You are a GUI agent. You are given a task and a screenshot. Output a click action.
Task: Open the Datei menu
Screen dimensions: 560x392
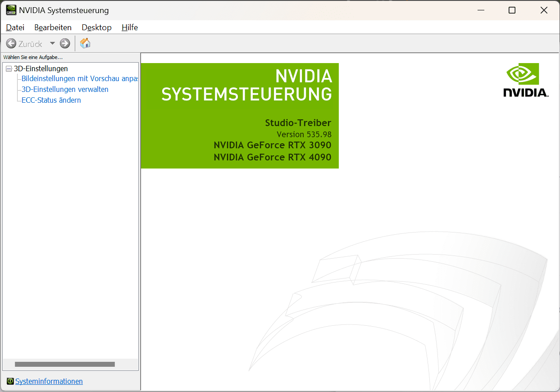point(15,27)
